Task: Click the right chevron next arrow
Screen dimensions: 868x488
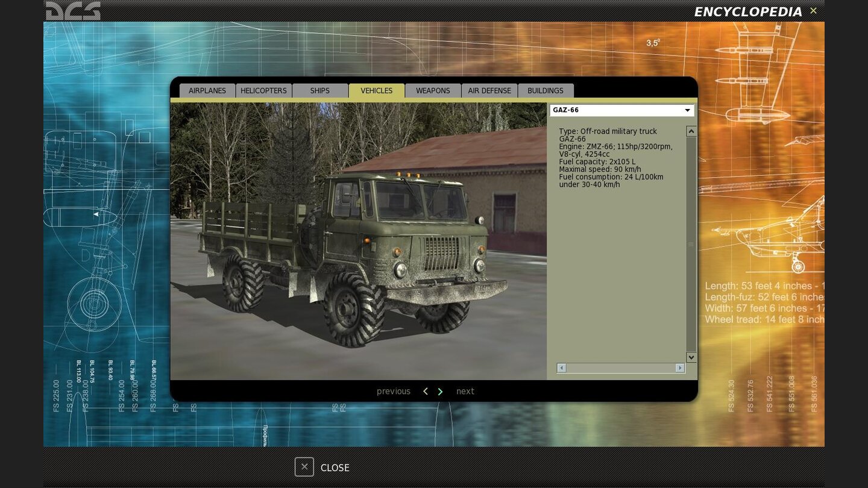Action: coord(440,392)
